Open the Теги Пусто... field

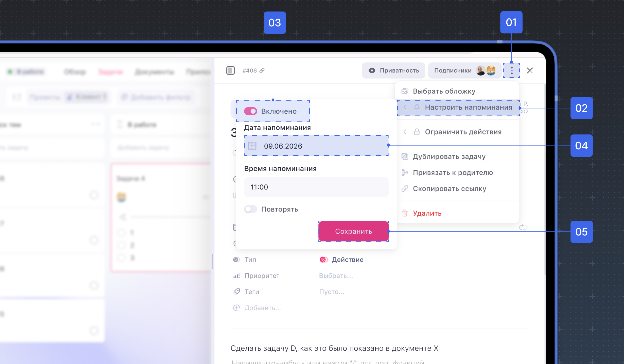[332, 292]
